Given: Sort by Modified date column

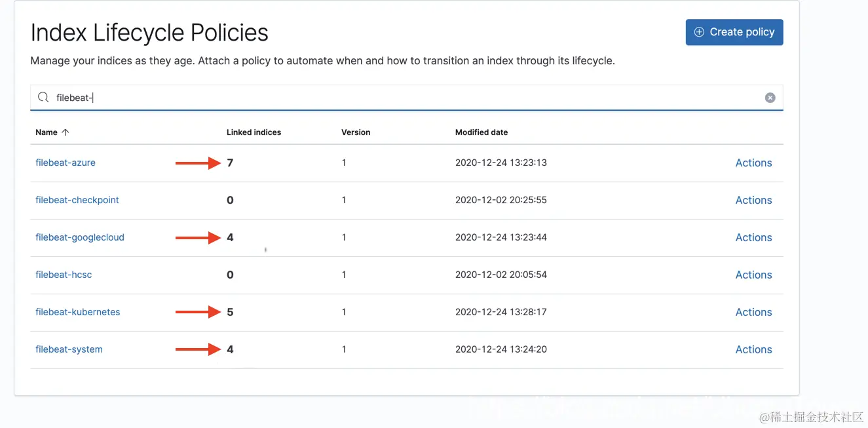Looking at the screenshot, I should click(x=481, y=132).
